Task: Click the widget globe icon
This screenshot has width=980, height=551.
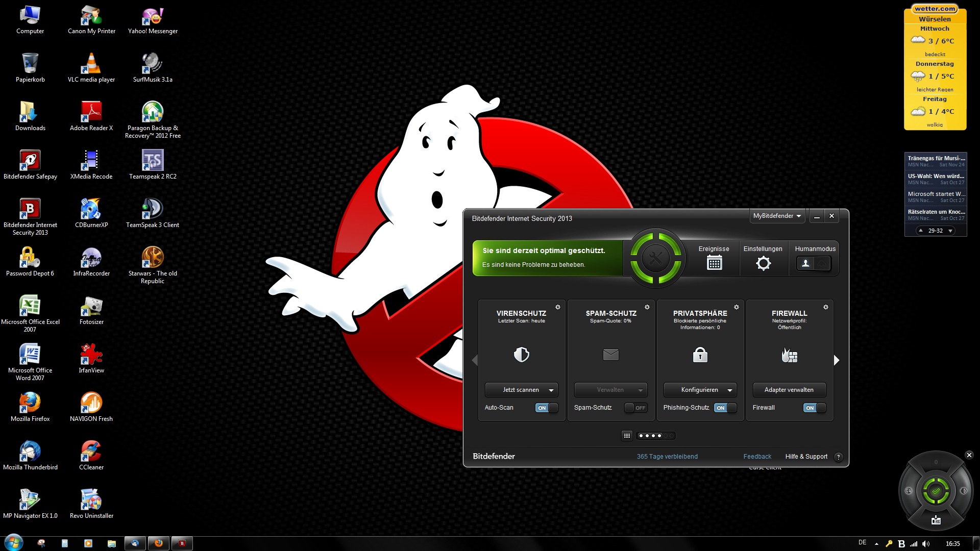Action: (x=909, y=491)
